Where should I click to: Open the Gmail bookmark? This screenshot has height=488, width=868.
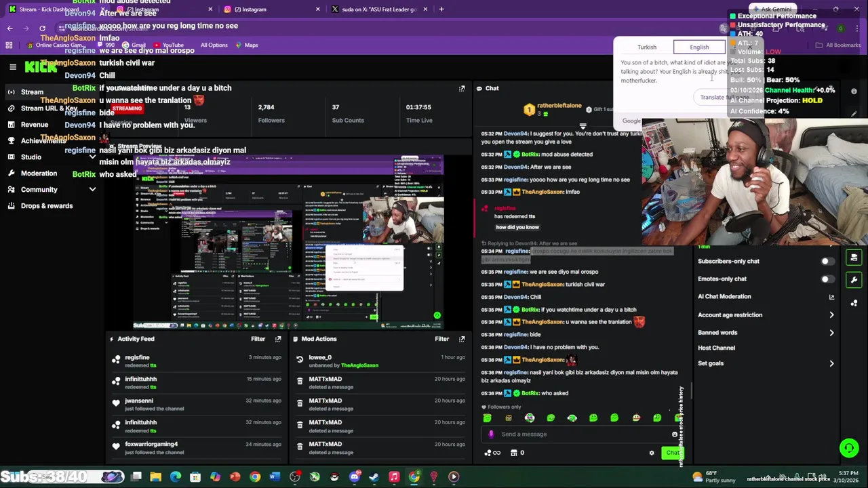pyautogui.click(x=132, y=45)
